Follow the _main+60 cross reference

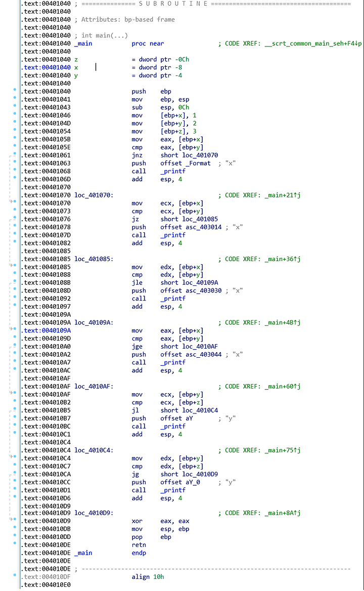coord(282,387)
